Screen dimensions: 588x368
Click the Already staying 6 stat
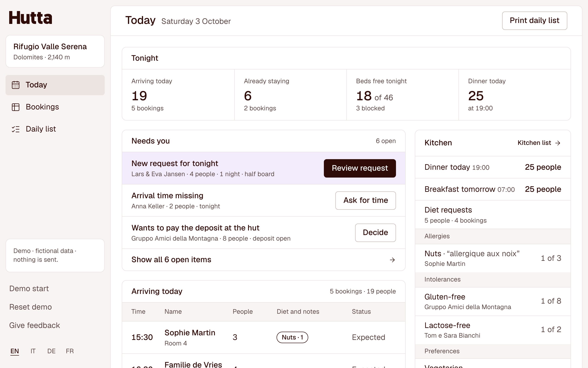coord(290,95)
